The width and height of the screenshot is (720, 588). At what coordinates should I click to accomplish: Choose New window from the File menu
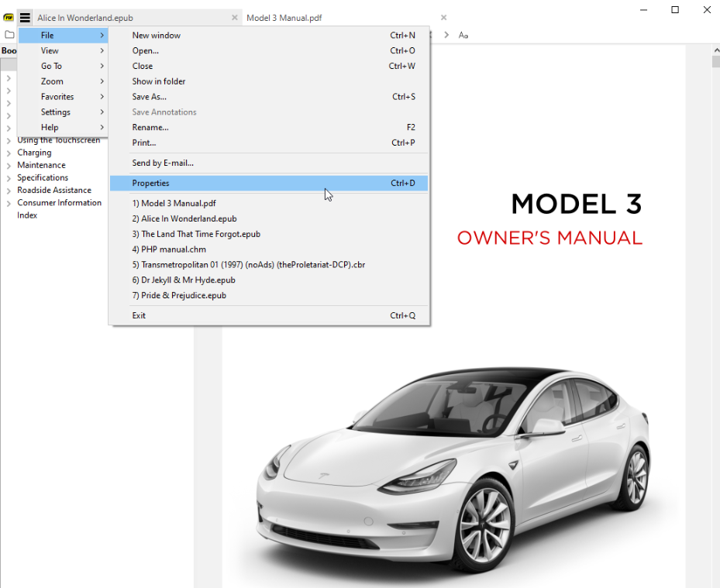point(269,36)
